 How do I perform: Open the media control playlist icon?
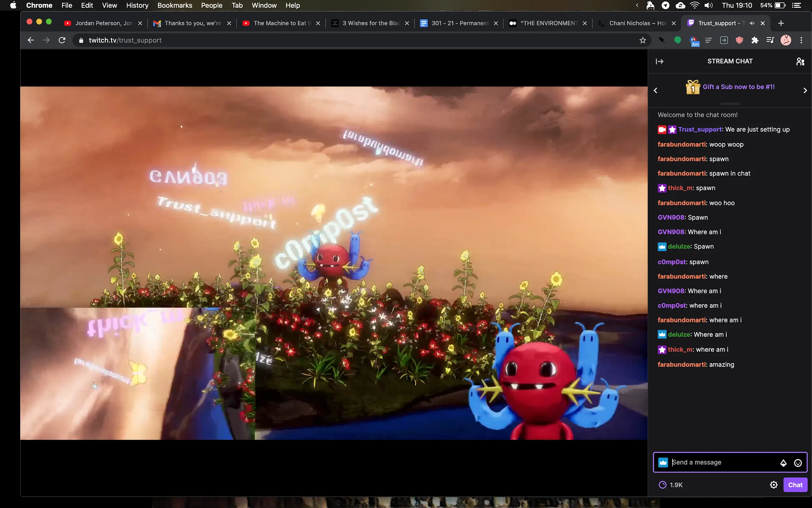pos(770,40)
